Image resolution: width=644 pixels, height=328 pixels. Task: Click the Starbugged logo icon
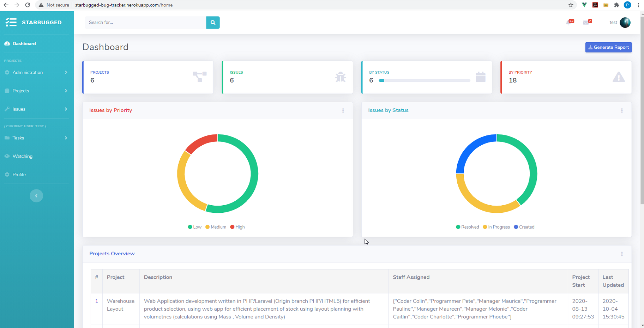coord(11,22)
